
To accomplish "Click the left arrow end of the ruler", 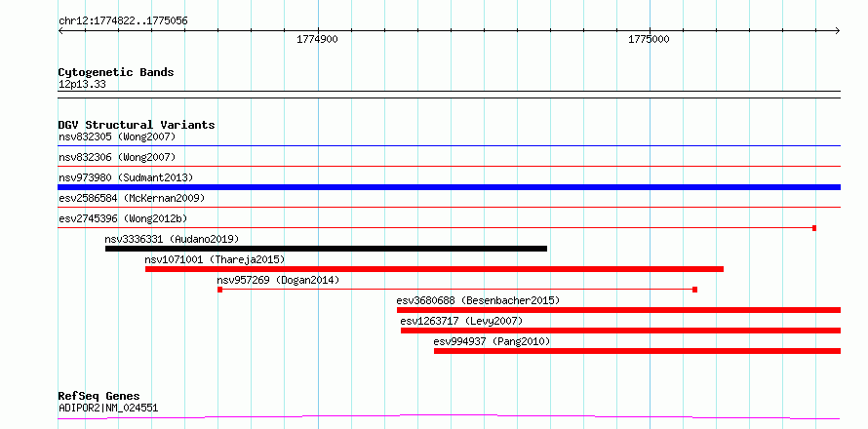I will pos(60,30).
